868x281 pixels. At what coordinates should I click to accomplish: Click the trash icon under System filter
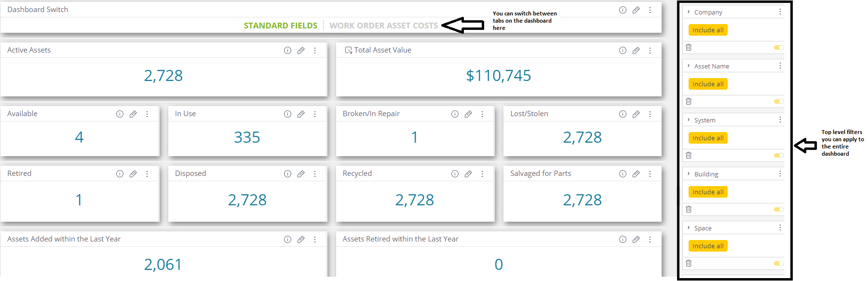pos(689,155)
